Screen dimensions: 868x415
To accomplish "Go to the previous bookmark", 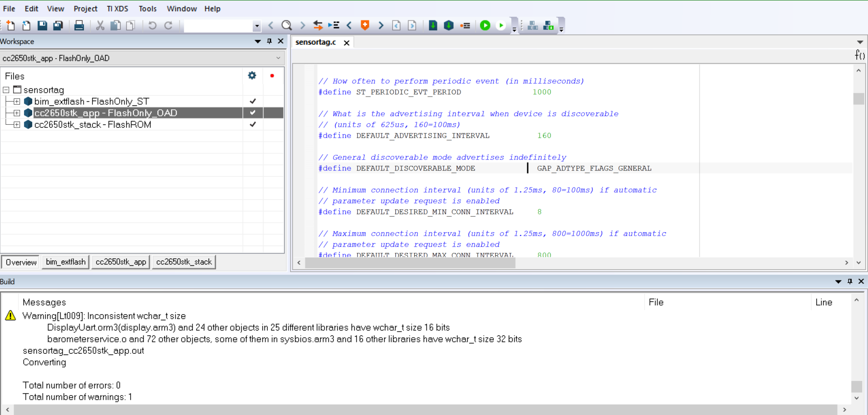I will (x=349, y=26).
